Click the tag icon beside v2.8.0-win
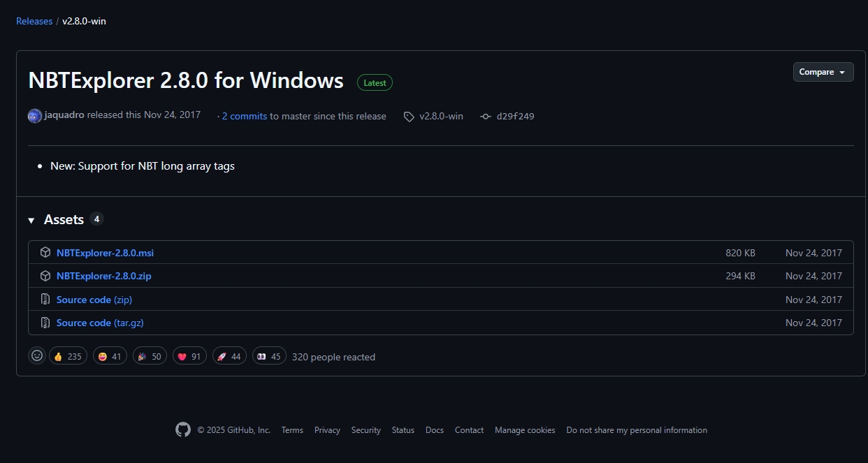Viewport: 868px width, 463px height. point(409,117)
